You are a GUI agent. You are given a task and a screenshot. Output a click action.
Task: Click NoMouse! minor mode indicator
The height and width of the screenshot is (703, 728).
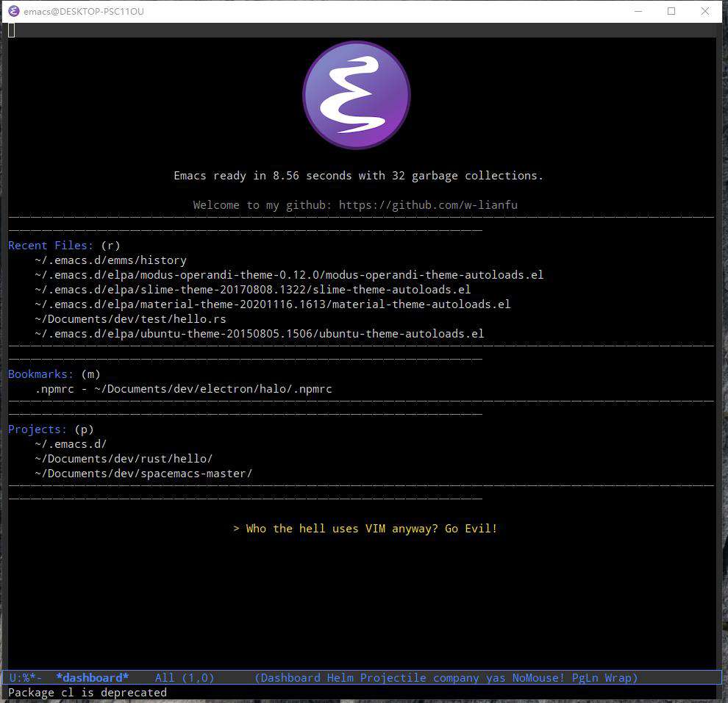tap(538, 677)
